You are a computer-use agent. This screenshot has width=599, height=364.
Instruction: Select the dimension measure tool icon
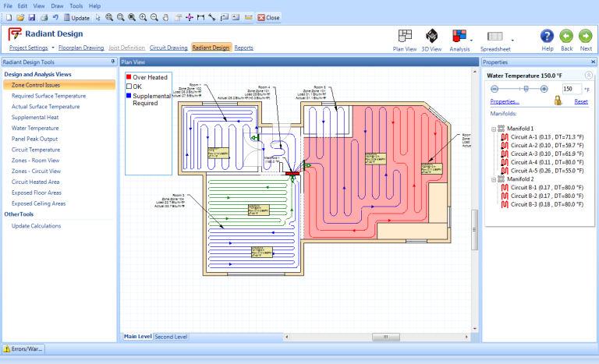(200, 18)
